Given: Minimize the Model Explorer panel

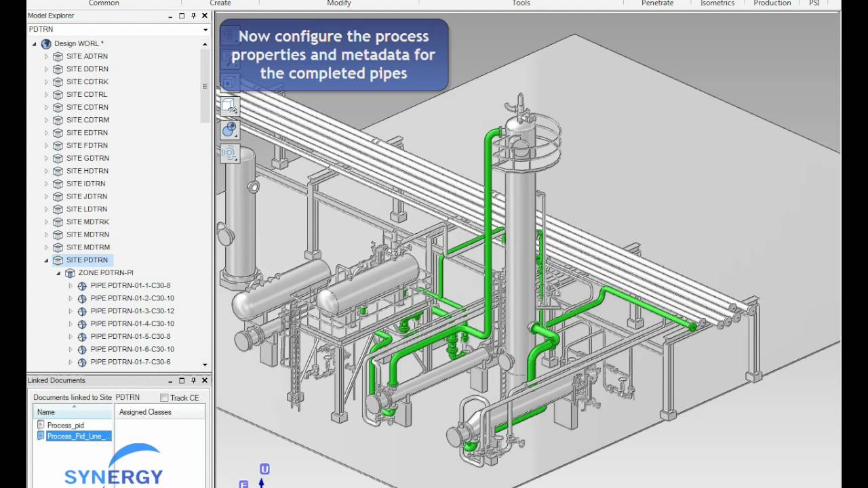Looking at the screenshot, I should (170, 16).
